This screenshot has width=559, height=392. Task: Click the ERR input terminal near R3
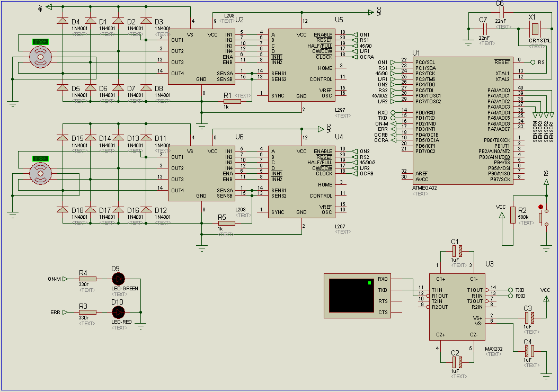pos(65,312)
